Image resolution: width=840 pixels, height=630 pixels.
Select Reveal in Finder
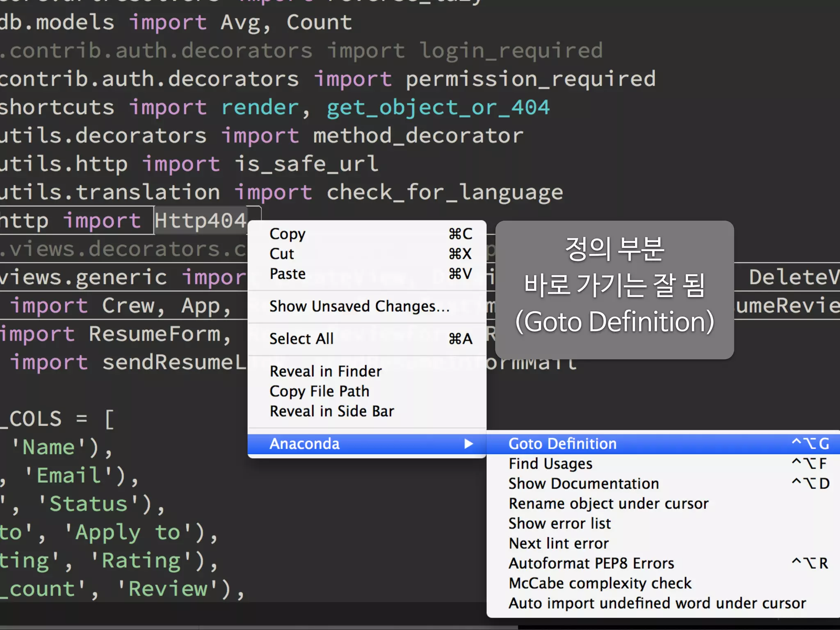(367, 371)
